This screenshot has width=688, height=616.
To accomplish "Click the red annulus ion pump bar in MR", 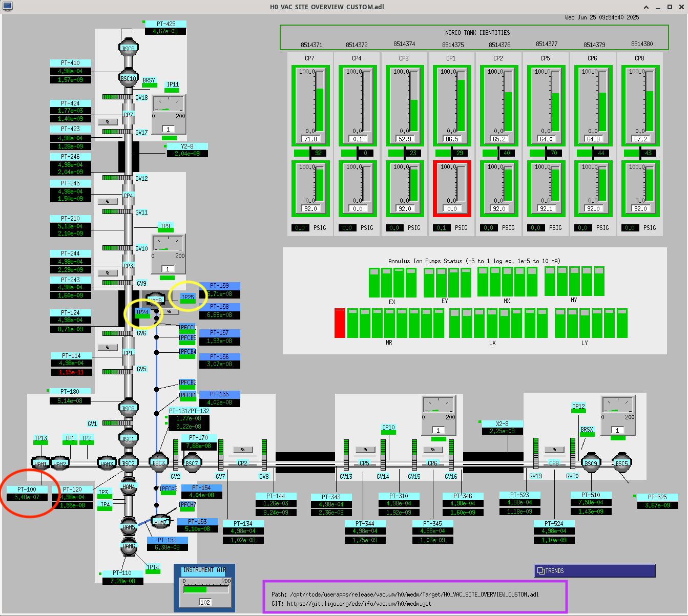I will tap(340, 323).
